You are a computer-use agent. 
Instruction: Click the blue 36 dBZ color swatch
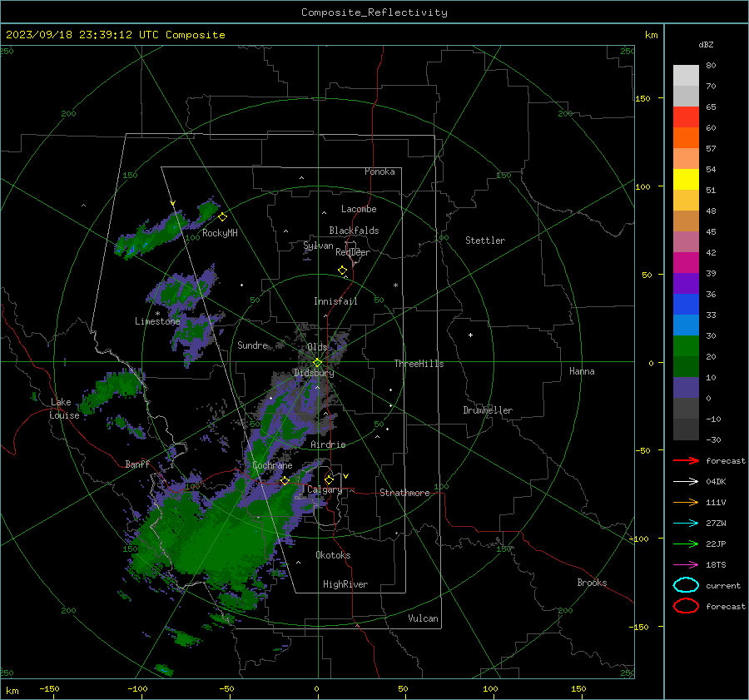coord(686,305)
